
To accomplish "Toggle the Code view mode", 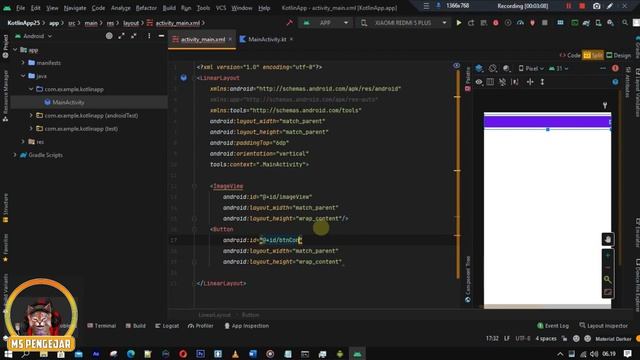I will point(570,55).
